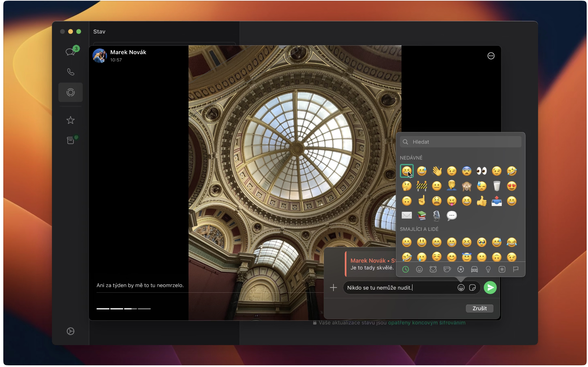This screenshot has width=588, height=367.
Task: Select the Recent emoji tab with clock icon
Action: 405,269
